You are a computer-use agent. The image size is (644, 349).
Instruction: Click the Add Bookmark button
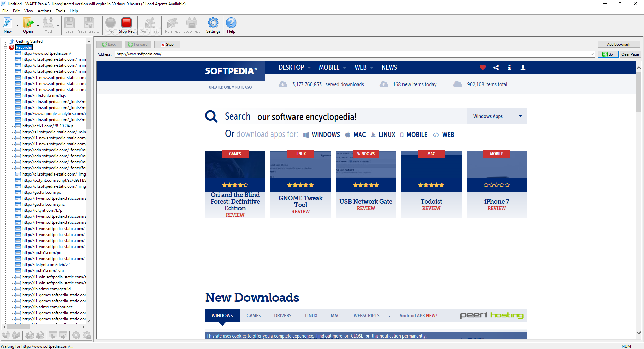point(619,44)
